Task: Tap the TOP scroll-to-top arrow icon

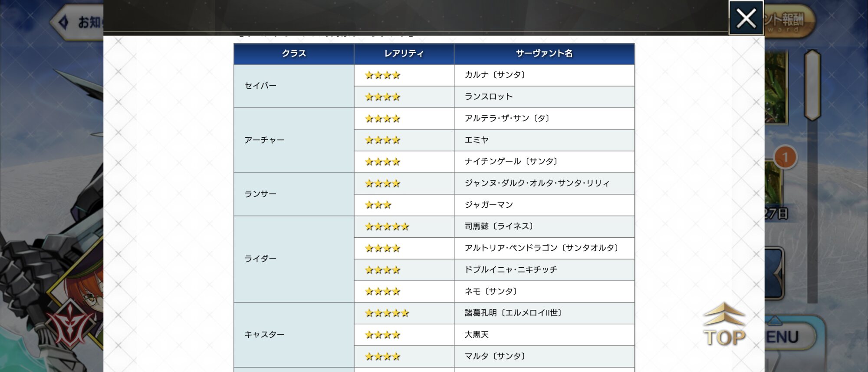Action: click(724, 325)
